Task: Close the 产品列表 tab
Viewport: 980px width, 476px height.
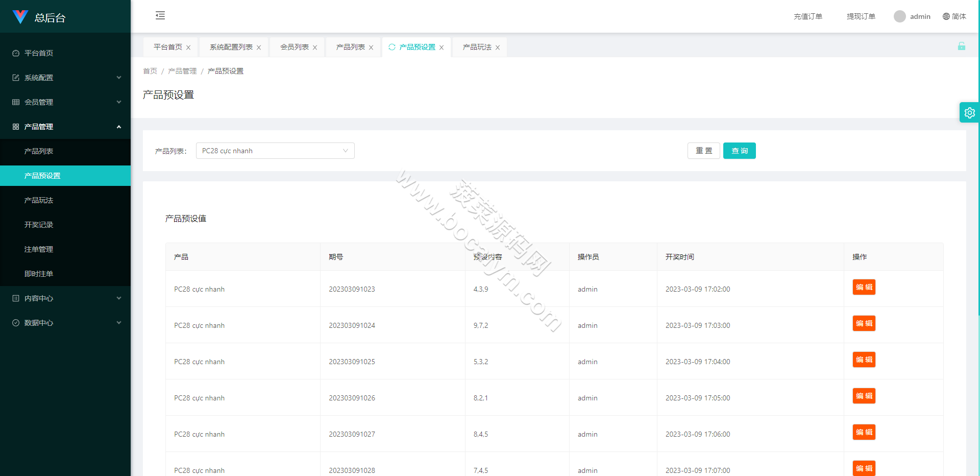Action: [x=371, y=47]
